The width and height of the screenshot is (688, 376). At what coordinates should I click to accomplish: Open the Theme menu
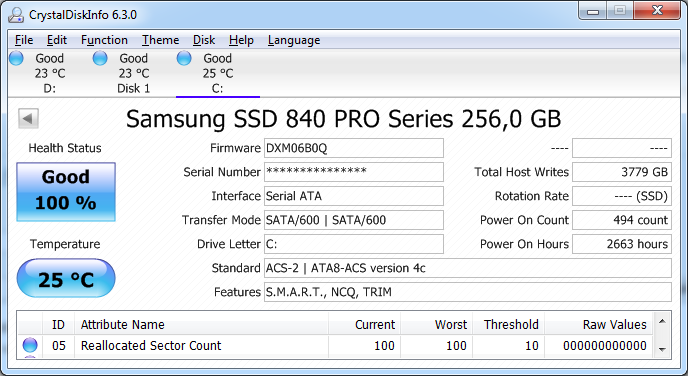click(x=160, y=40)
